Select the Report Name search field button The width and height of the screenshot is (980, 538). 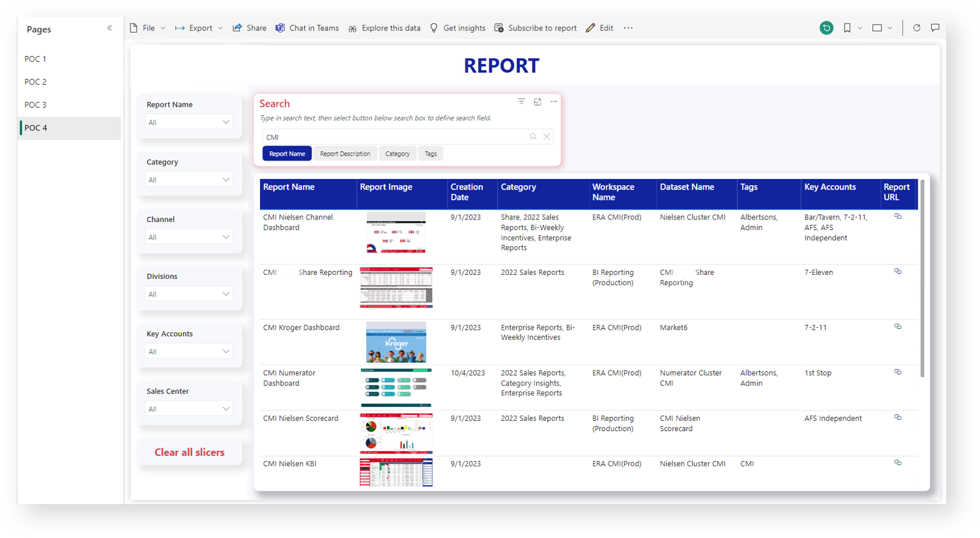point(287,154)
